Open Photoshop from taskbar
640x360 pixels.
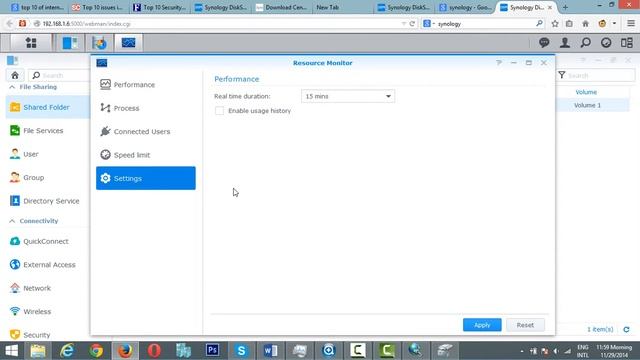point(212,351)
